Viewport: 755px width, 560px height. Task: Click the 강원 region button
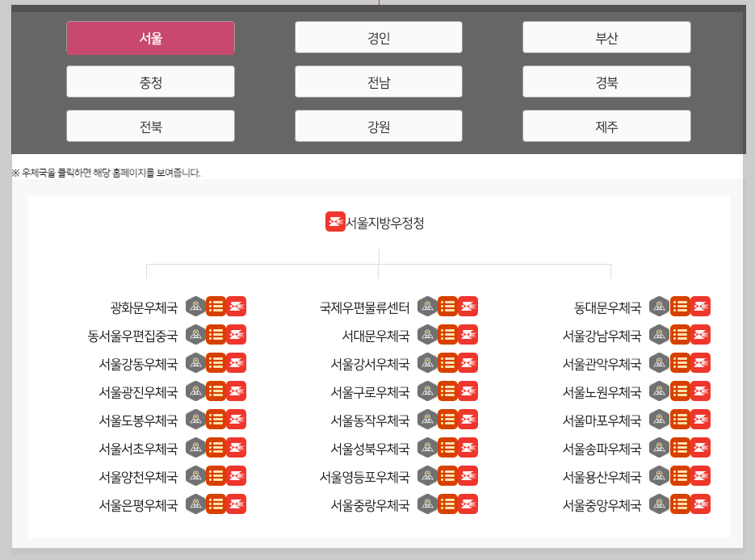point(378,125)
